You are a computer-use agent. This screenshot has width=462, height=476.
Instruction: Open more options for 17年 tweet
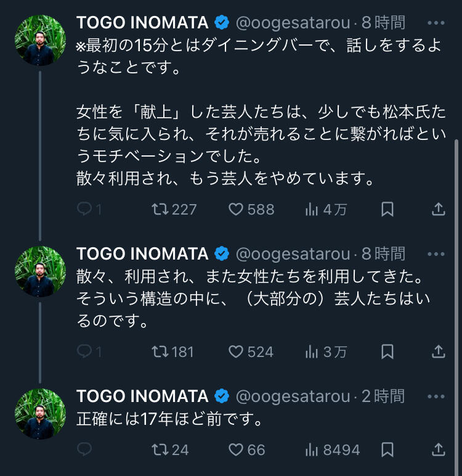(x=436, y=395)
